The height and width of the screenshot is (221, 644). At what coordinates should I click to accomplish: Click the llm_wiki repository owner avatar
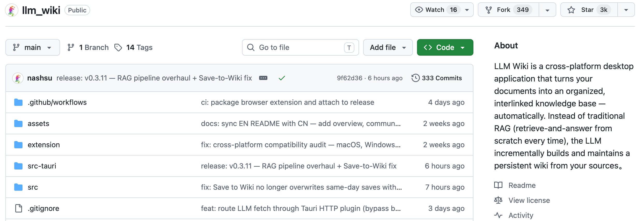coord(12,10)
